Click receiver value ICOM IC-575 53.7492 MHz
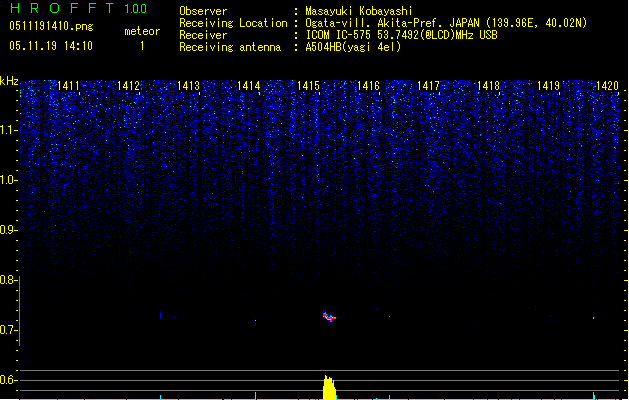 click(x=402, y=35)
